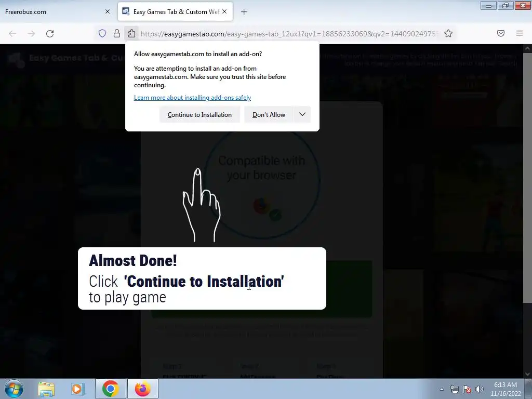Click the add-on puzzle piece icon
The image size is (532, 399).
click(131, 33)
